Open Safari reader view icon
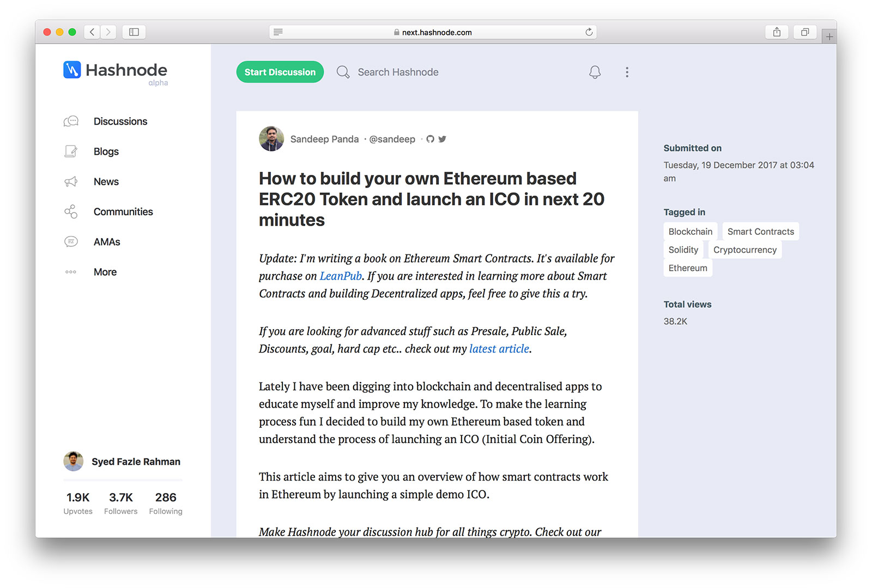 coord(278,32)
